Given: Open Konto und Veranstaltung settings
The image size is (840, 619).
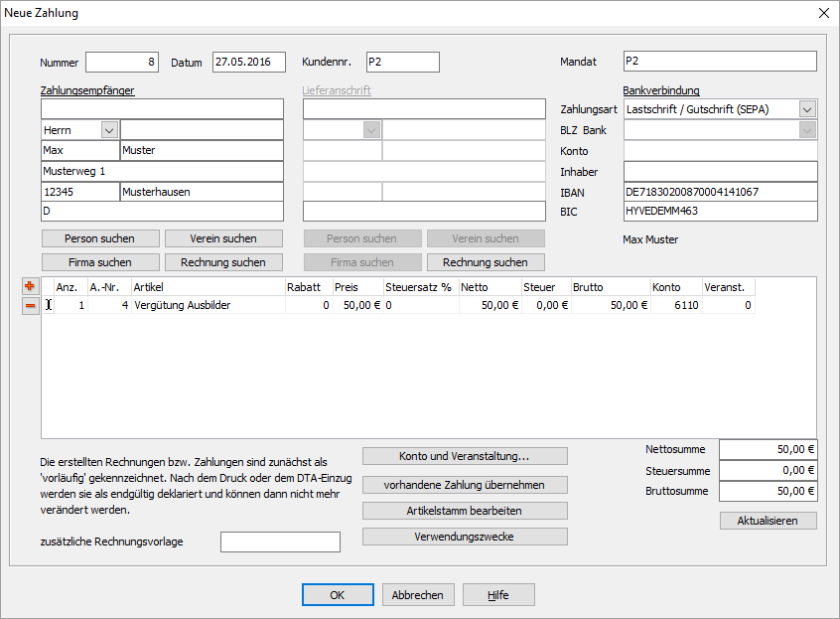Looking at the screenshot, I should pyautogui.click(x=465, y=456).
